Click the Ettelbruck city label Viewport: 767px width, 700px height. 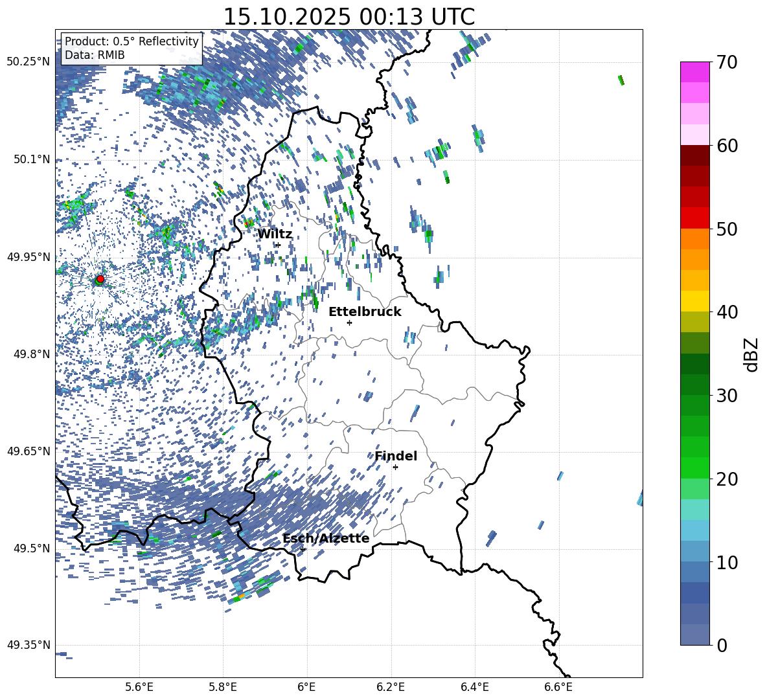tap(365, 312)
